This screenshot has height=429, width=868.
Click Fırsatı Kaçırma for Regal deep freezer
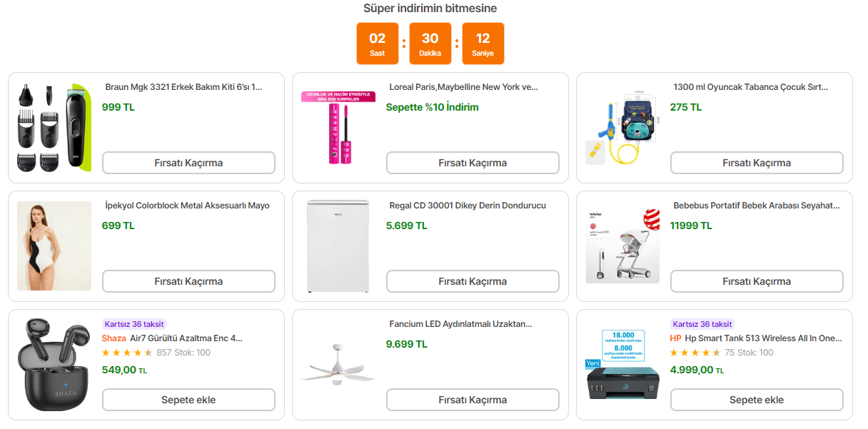[x=473, y=281]
